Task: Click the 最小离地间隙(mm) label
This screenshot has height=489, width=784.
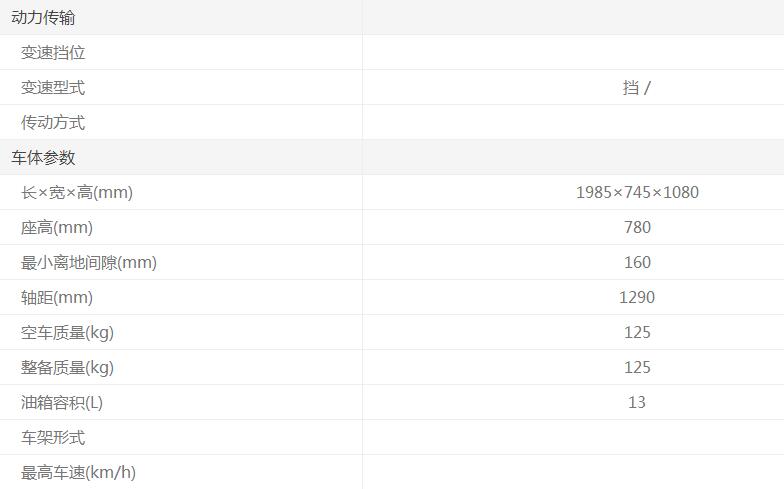Action: 89,263
